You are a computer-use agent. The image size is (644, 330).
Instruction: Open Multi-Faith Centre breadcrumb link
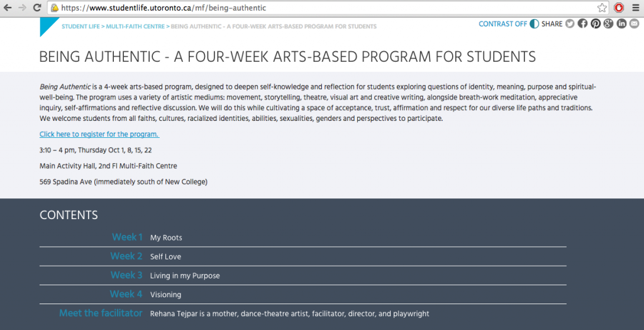pyautogui.click(x=135, y=26)
